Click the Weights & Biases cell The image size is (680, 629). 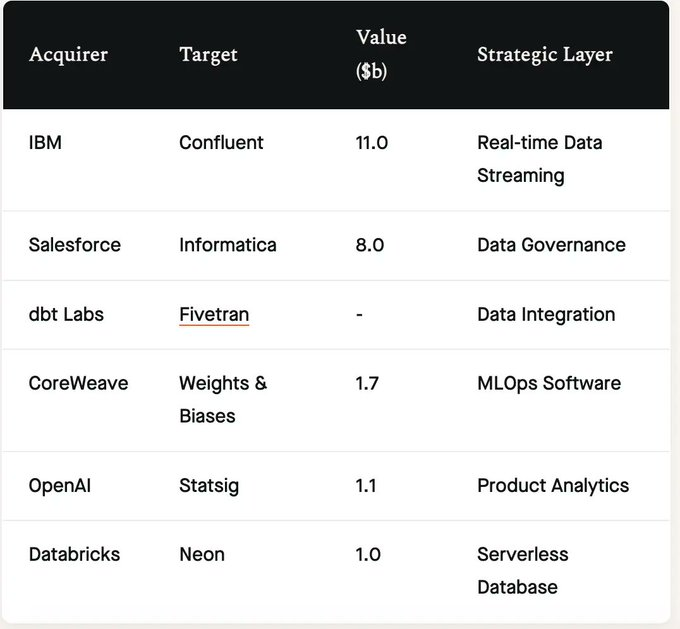[x=223, y=399]
